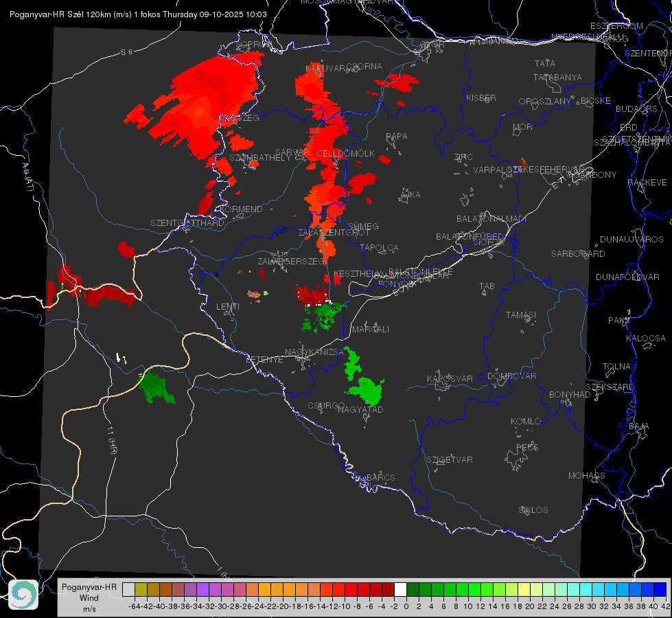Screen dimensions: 672x618
Task: Click the dark blue swatch at the legend's right end
Action: tap(660, 589)
